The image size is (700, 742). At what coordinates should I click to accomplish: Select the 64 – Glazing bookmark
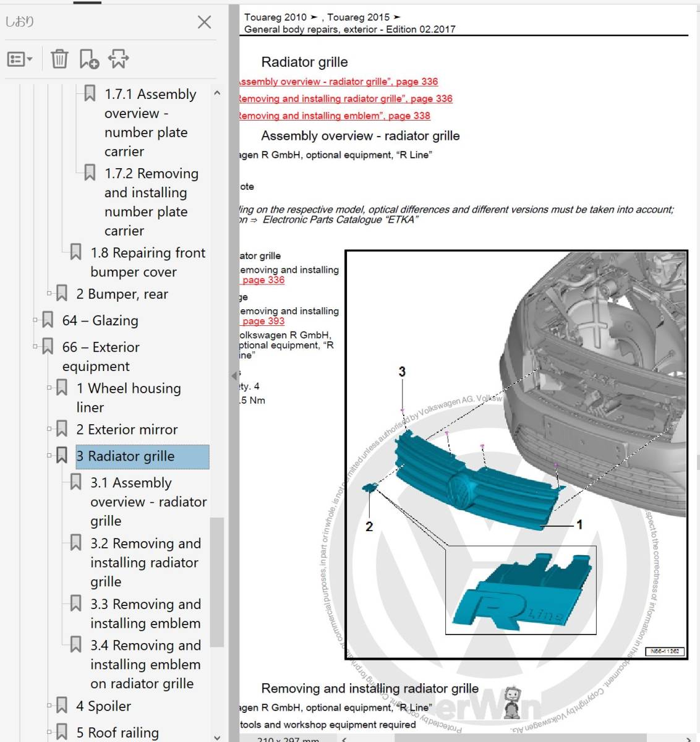pos(100,320)
